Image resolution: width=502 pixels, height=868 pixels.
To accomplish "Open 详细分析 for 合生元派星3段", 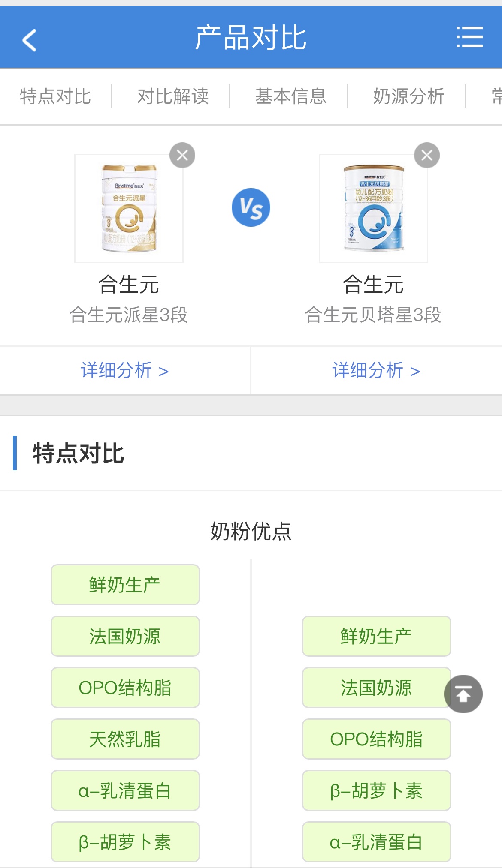I will 124,370.
